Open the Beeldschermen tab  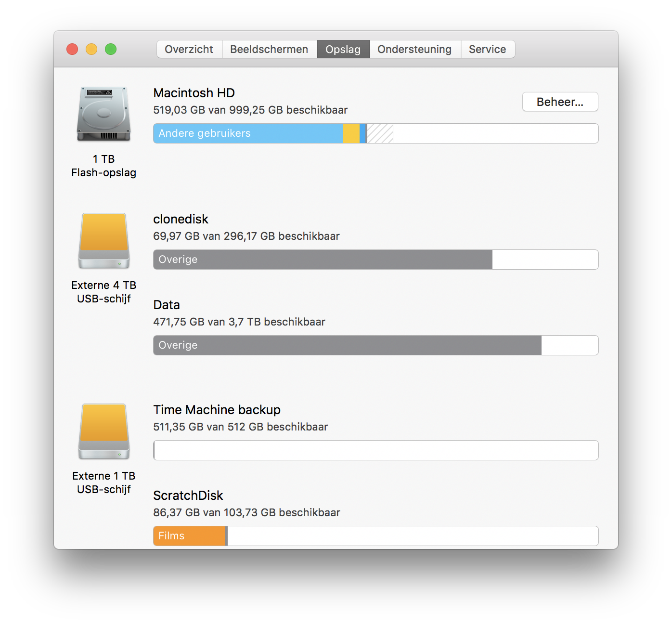click(x=269, y=49)
